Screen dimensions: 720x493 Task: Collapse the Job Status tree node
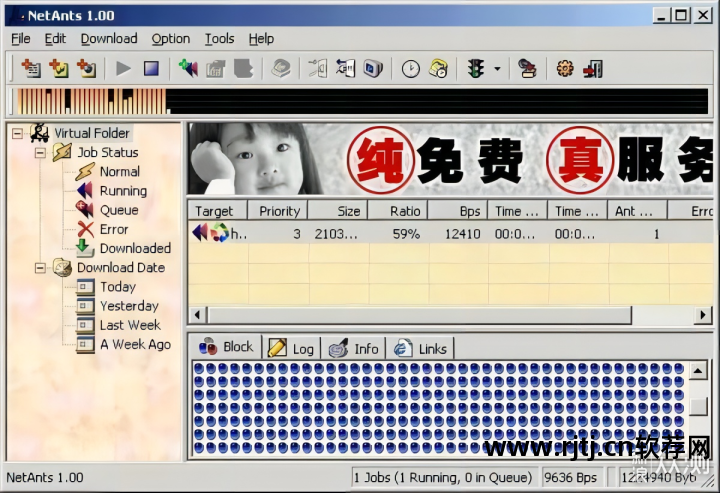[x=40, y=153]
